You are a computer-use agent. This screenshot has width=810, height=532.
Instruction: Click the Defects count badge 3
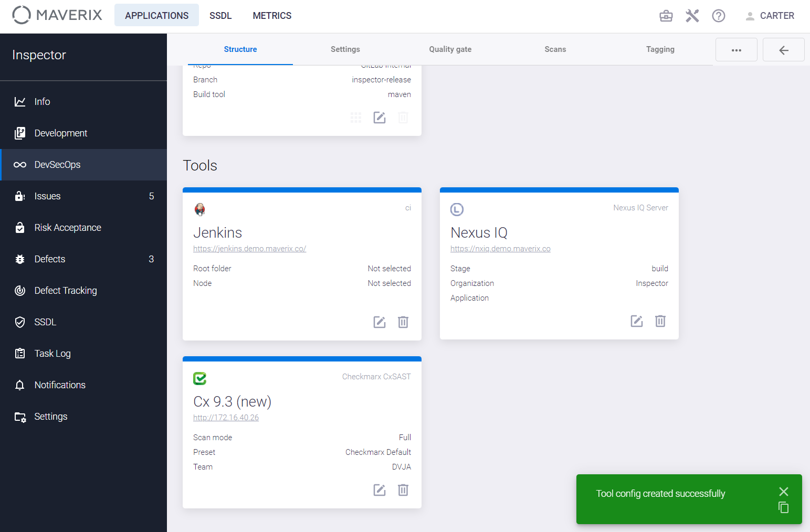(152, 259)
